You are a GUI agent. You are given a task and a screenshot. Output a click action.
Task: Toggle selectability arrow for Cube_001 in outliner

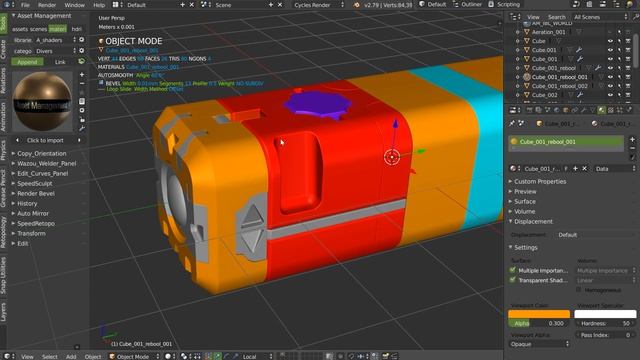coord(619,59)
